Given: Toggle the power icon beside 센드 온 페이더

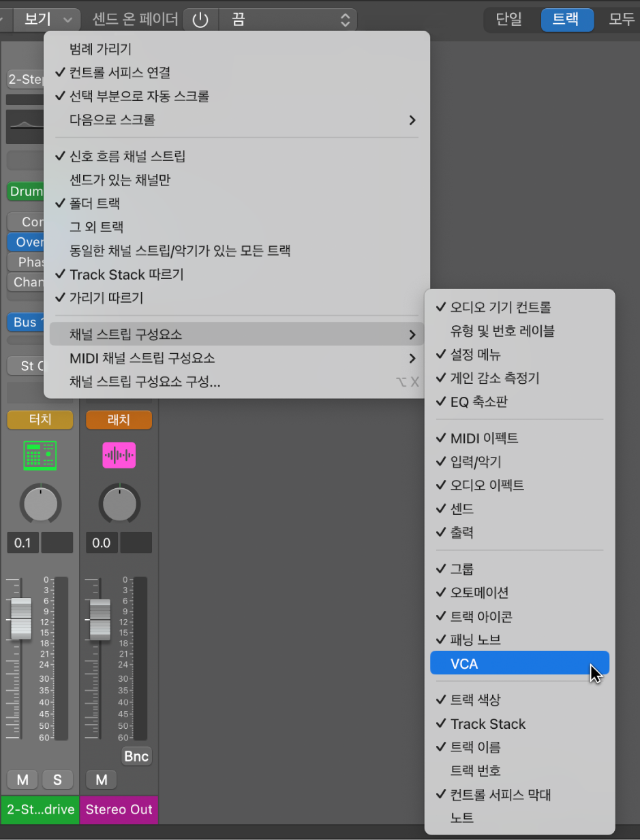Looking at the screenshot, I should click(199, 19).
